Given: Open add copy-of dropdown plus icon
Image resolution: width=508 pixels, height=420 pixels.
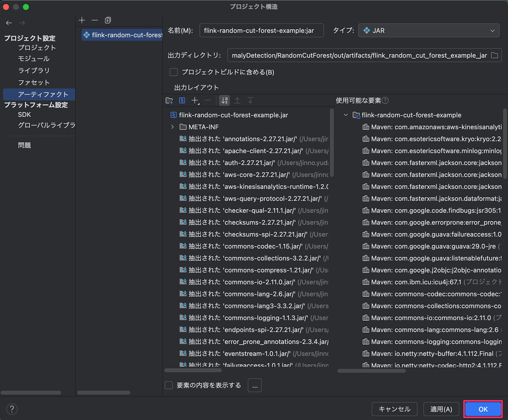Looking at the screenshot, I should pyautogui.click(x=195, y=100).
